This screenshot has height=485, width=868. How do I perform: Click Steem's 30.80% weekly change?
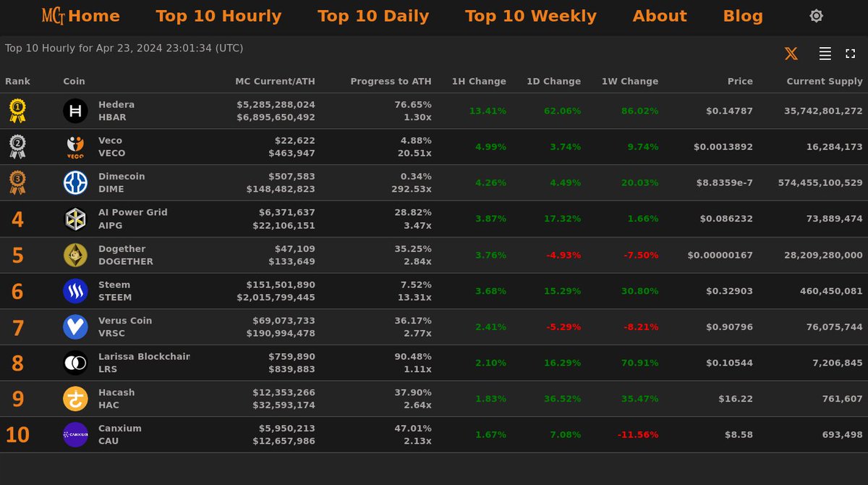639,291
